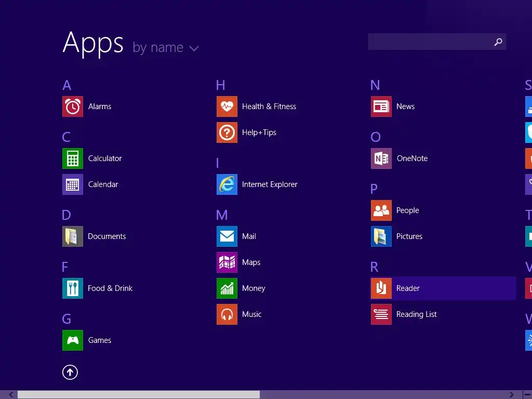Click the 'Calculator' label text
The height and width of the screenshot is (399, 532).
[x=105, y=158]
